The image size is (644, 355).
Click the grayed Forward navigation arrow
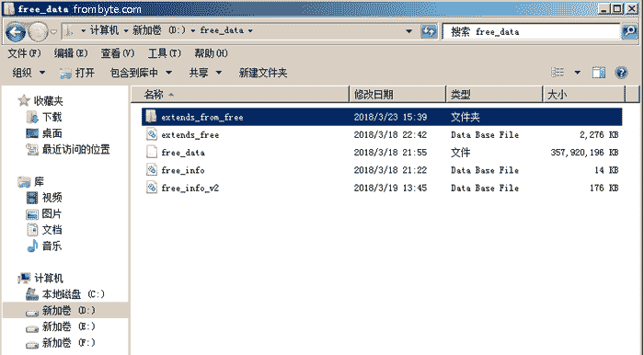(39, 31)
